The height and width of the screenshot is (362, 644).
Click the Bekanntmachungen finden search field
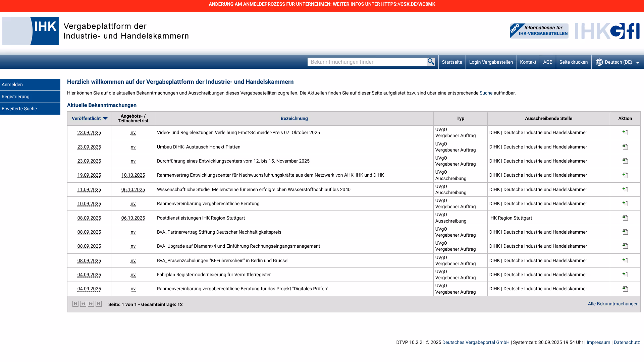[366, 62]
